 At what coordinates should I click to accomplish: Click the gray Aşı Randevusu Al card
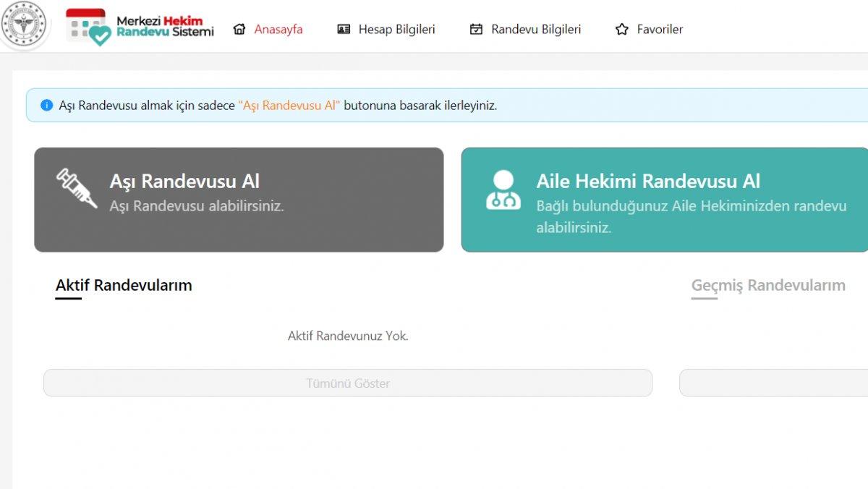click(239, 198)
